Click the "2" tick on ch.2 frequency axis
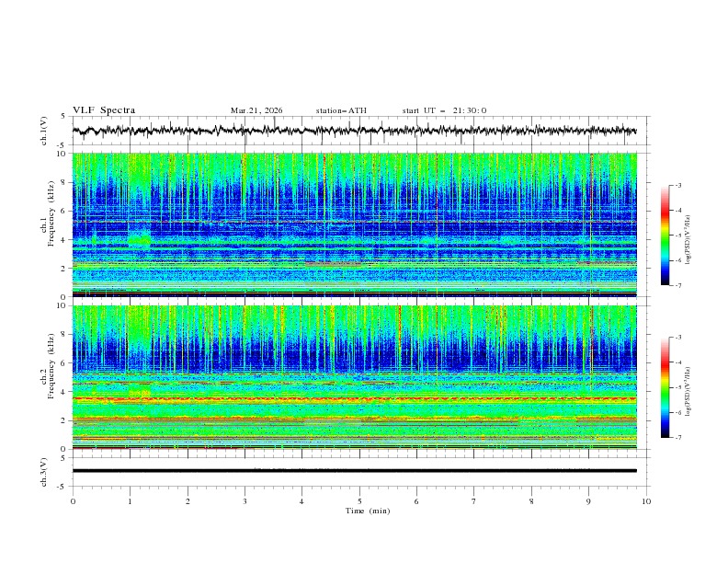 pyautogui.click(x=65, y=420)
